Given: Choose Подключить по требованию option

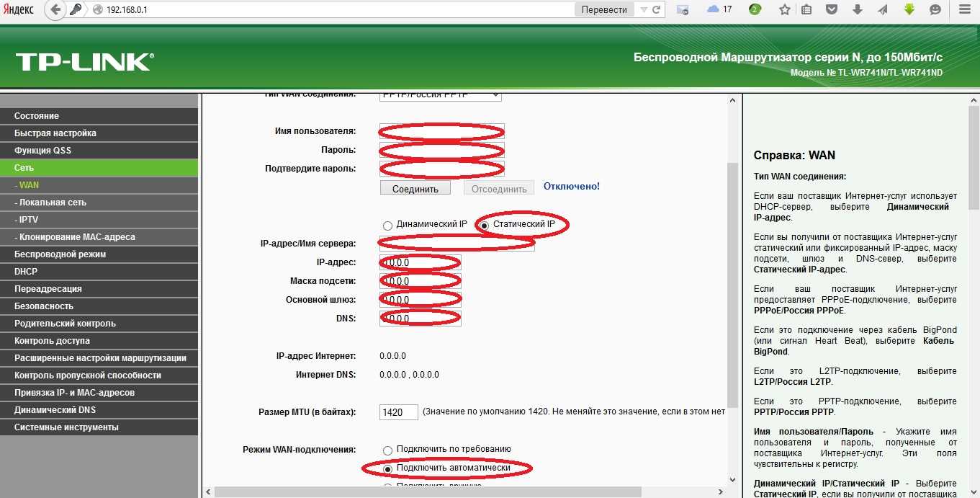Looking at the screenshot, I should click(x=388, y=450).
